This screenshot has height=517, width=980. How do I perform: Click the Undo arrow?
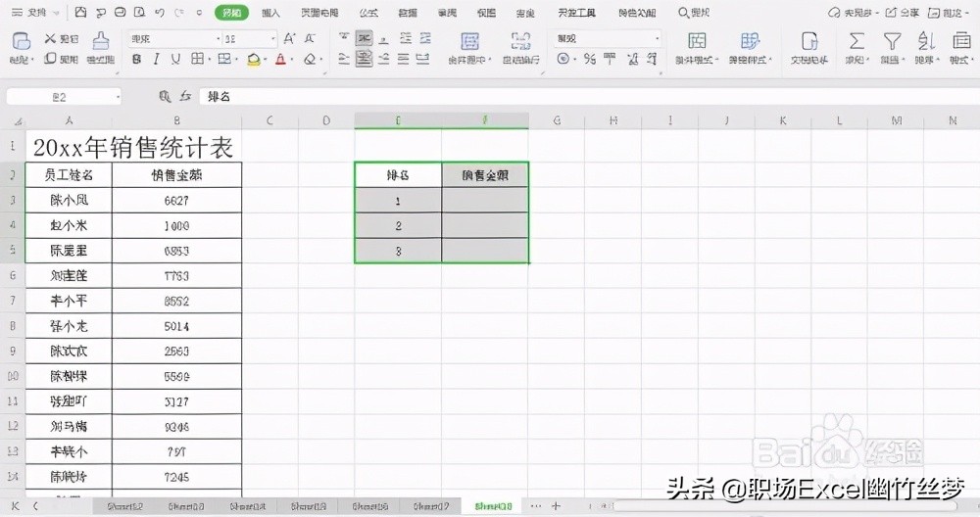160,12
